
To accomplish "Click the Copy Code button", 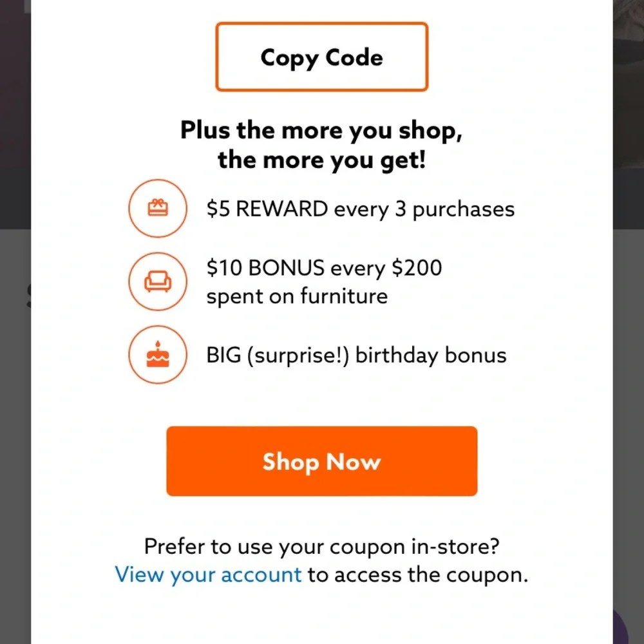I will pos(321,57).
